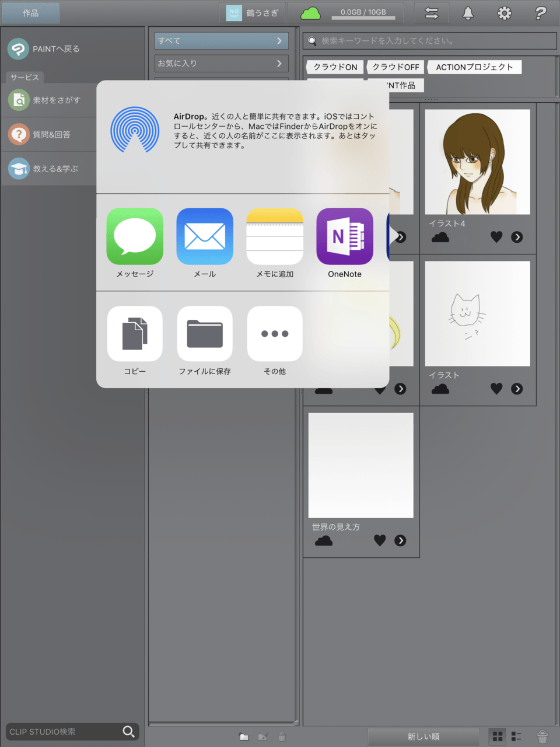
Task: Select the クラウドON filter tag
Action: click(335, 67)
